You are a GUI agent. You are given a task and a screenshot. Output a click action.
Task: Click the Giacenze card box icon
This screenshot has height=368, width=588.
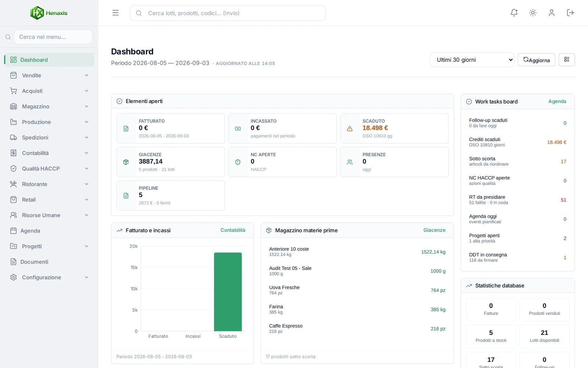(126, 162)
